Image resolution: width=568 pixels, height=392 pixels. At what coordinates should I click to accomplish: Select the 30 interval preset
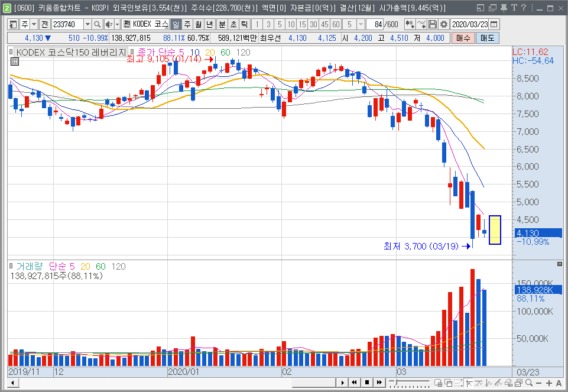[x=313, y=24]
